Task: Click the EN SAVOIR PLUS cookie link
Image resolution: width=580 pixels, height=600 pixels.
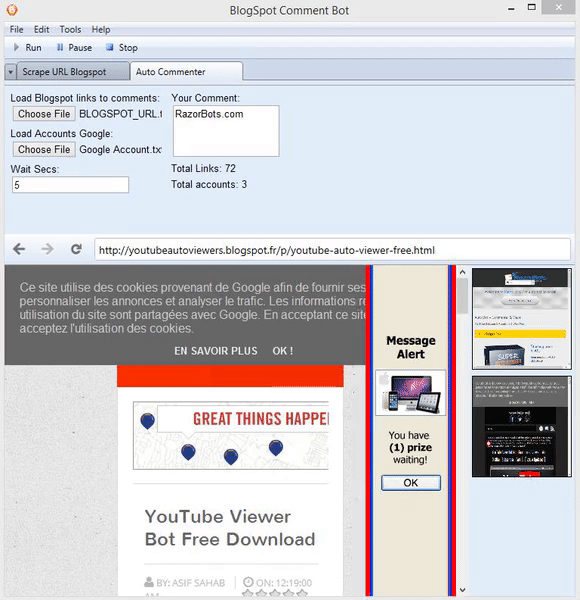Action: pyautogui.click(x=216, y=351)
